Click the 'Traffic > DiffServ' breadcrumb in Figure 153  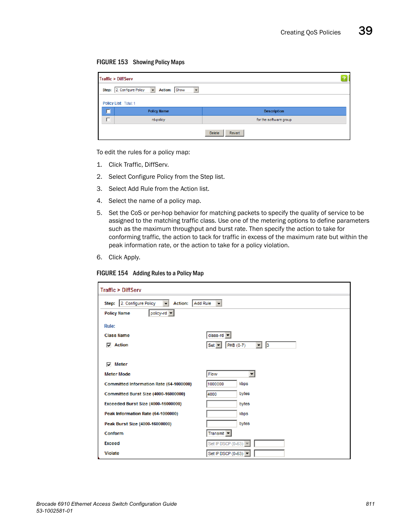(x=116, y=79)
